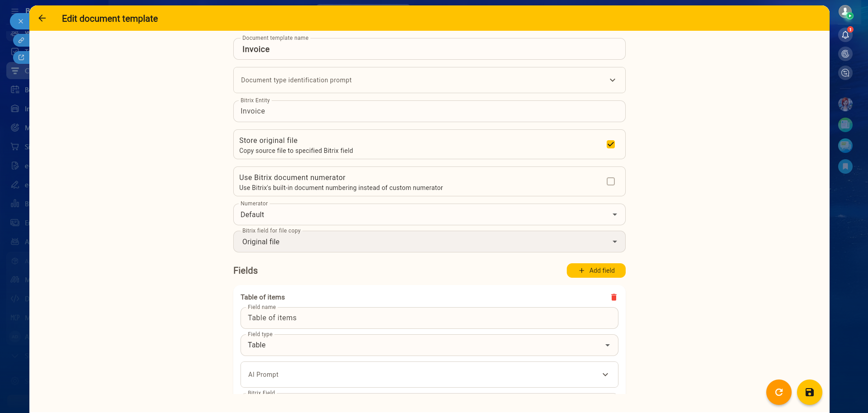Click the Document template name input
868x413 pixels.
click(x=429, y=49)
